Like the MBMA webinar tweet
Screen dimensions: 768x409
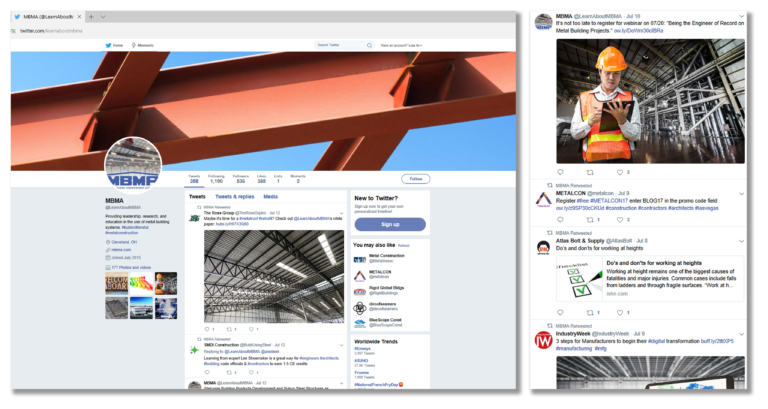620,172
